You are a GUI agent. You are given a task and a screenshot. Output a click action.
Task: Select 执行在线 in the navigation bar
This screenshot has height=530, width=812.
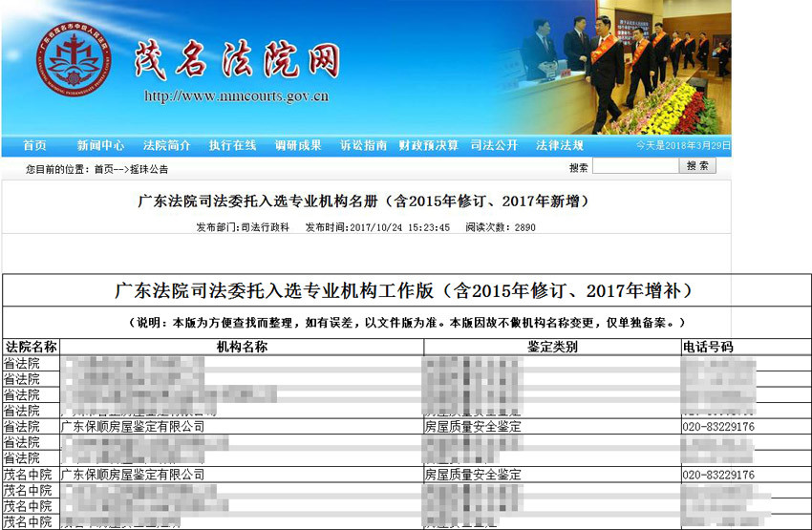coord(232,145)
